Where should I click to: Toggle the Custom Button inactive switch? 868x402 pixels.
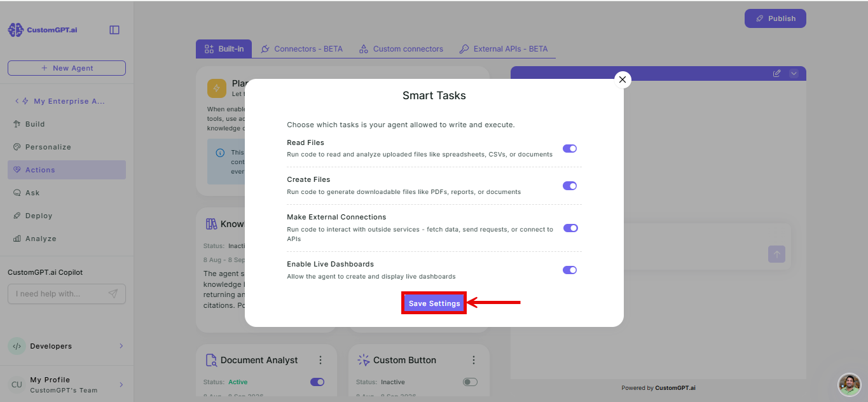(470, 382)
